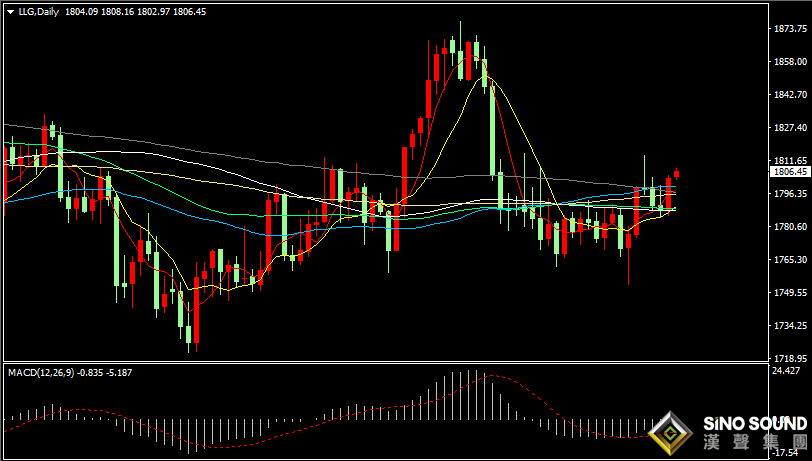Click the 1718.95 price axis label
The image size is (812, 461).
(790, 358)
